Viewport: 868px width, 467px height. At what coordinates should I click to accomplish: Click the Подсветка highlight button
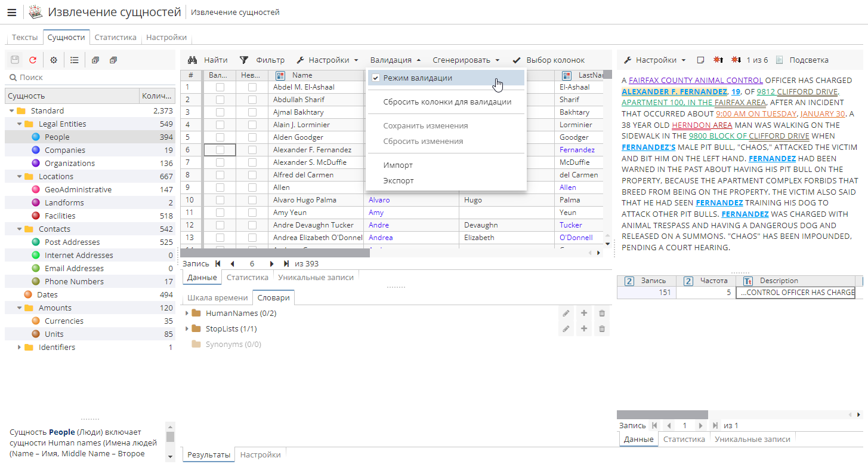(802, 60)
